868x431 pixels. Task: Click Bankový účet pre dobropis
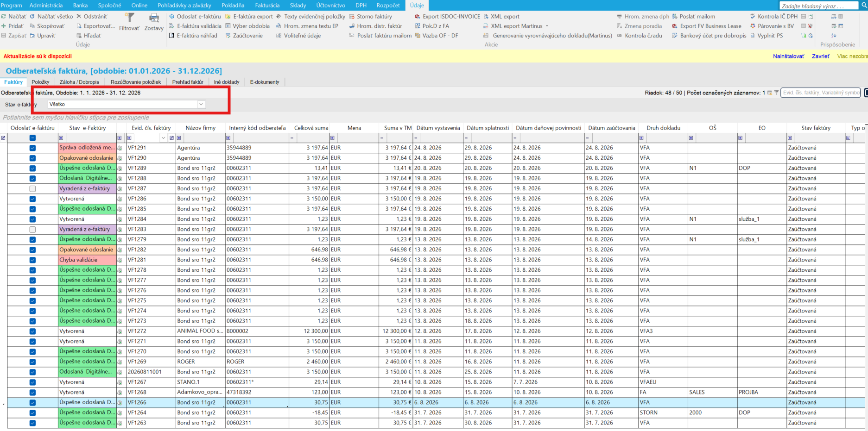point(709,36)
